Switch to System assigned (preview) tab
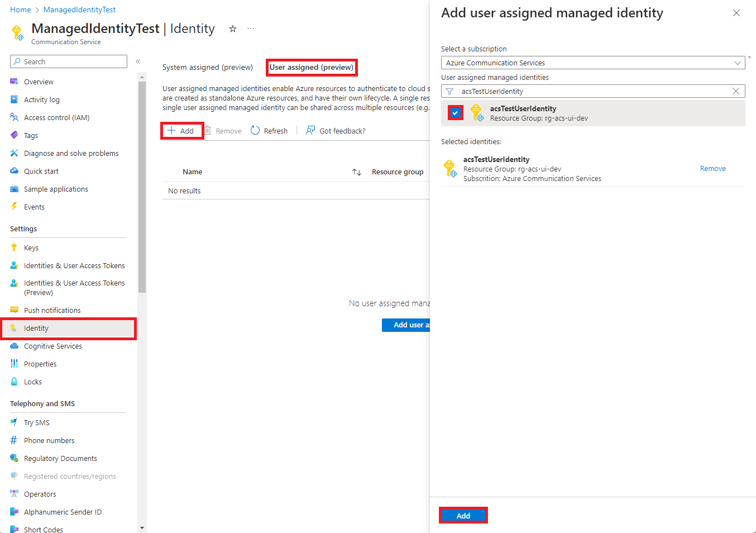The width and height of the screenshot is (756, 533). (208, 67)
